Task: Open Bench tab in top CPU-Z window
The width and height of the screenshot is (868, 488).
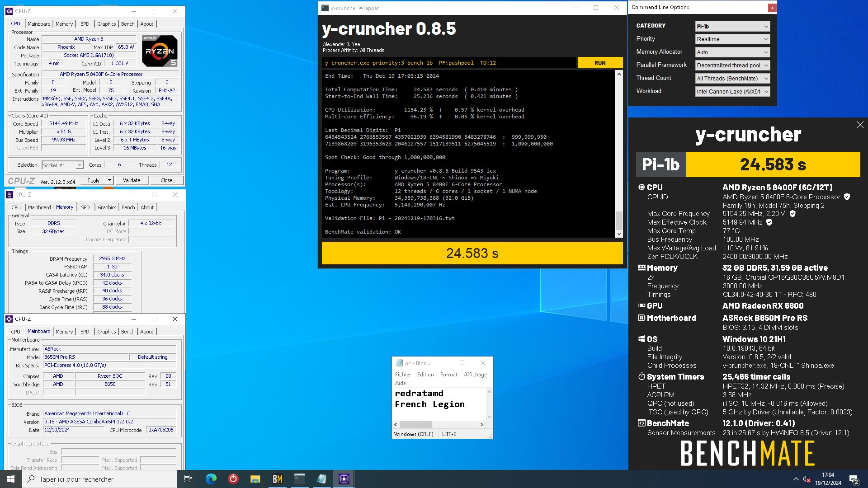Action: click(128, 24)
